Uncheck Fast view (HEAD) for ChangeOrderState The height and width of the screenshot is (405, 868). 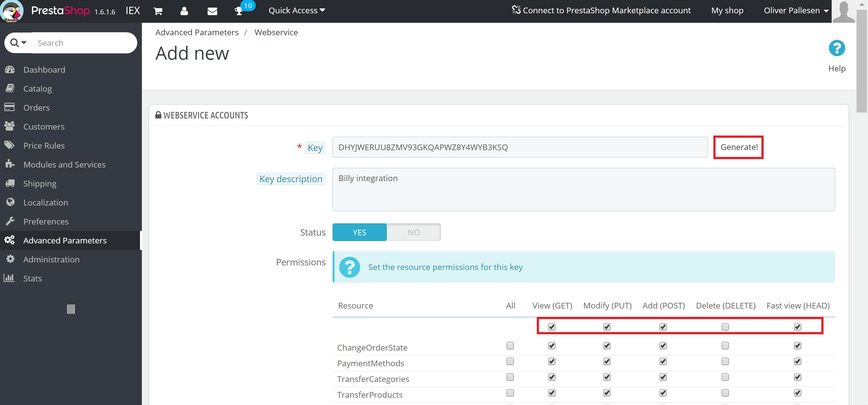coord(797,345)
